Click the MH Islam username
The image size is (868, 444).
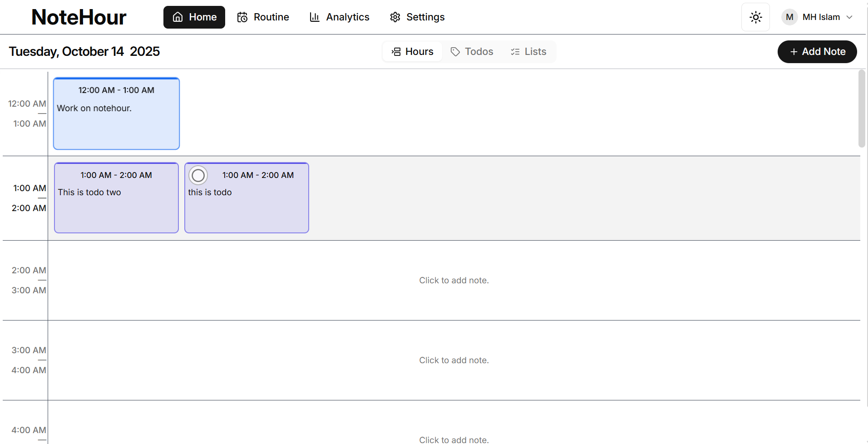pyautogui.click(x=821, y=17)
